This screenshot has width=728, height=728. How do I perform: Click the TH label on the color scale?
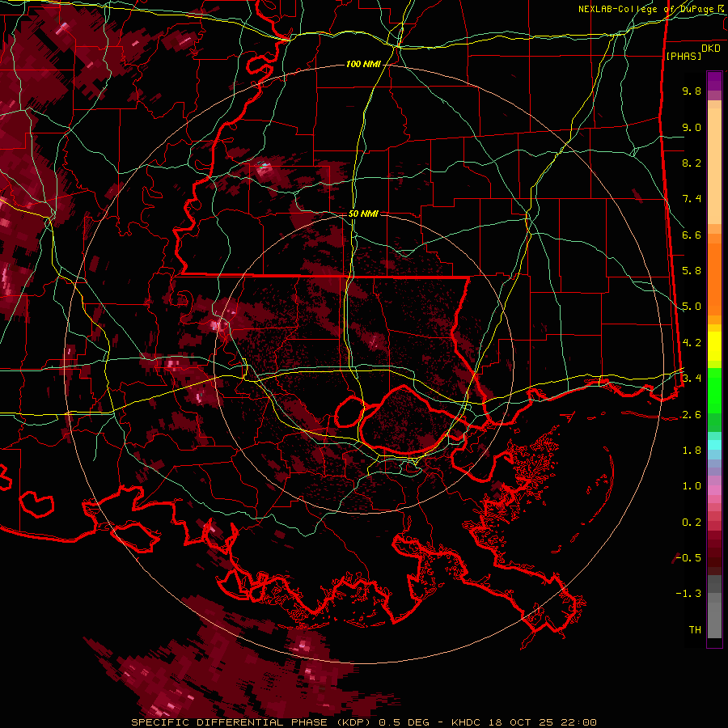coord(695,630)
